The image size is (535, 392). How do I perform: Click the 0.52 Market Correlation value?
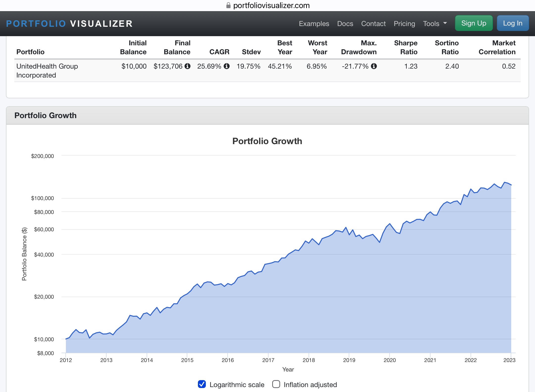[509, 66]
